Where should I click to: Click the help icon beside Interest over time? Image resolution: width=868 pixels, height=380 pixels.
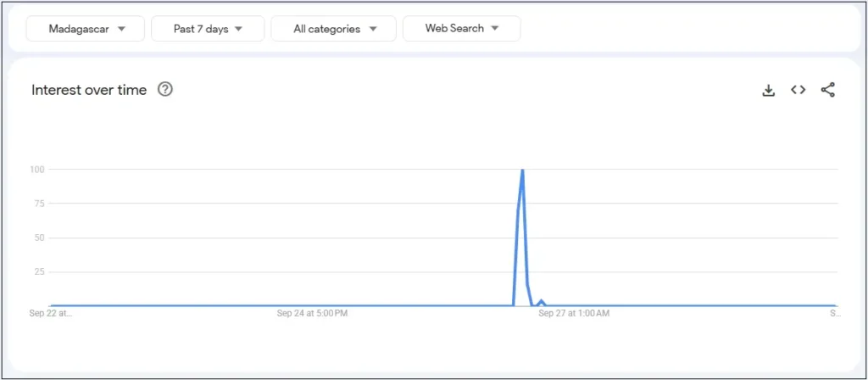tap(165, 90)
